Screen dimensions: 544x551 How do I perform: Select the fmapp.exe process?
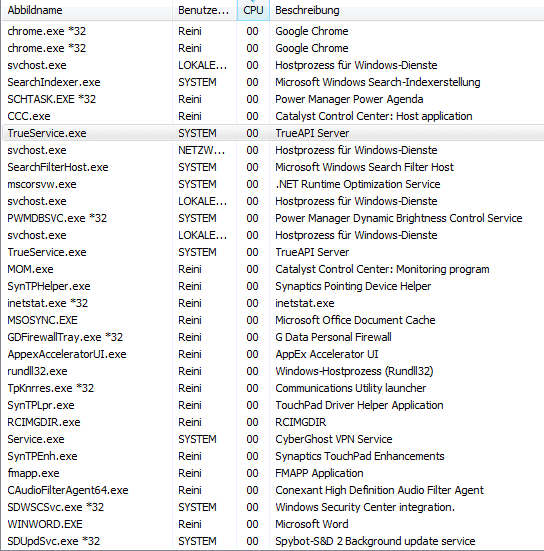(33, 473)
